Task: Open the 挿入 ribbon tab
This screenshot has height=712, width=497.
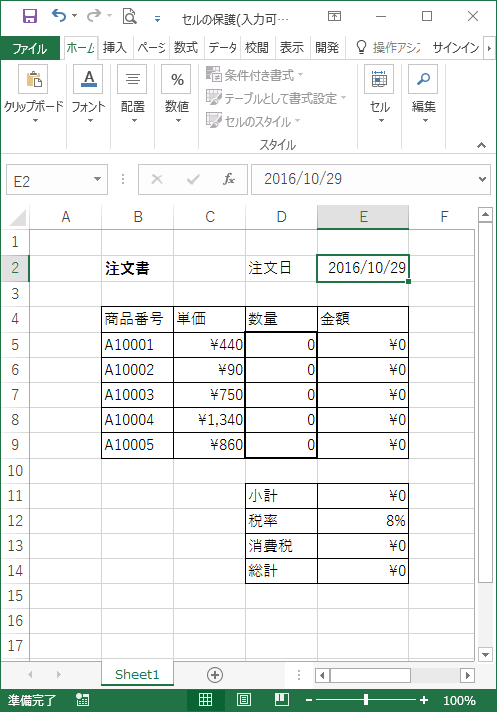Action: coord(115,47)
